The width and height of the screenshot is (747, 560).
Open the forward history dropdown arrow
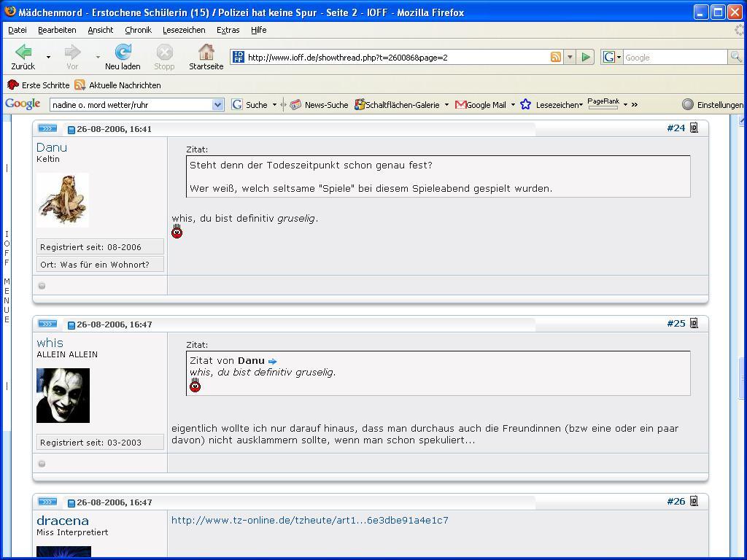point(98,57)
